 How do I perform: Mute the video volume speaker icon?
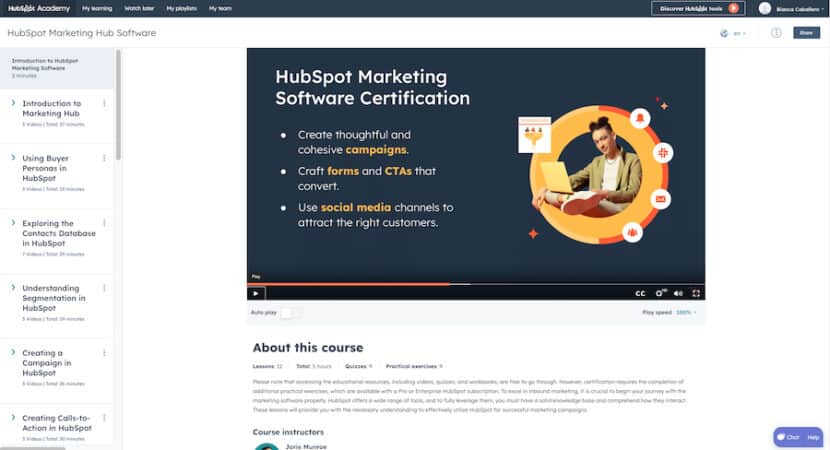678,293
